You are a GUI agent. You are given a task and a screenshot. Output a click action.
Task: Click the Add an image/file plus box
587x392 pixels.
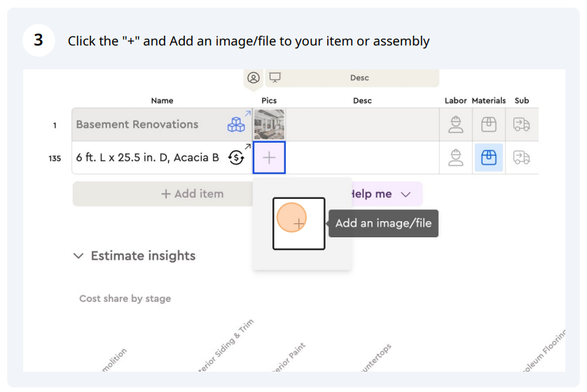298,224
